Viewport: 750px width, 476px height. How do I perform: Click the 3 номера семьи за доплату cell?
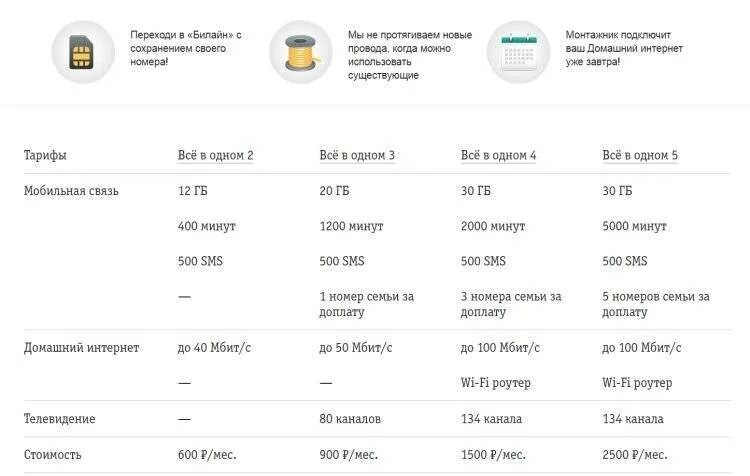click(x=510, y=304)
